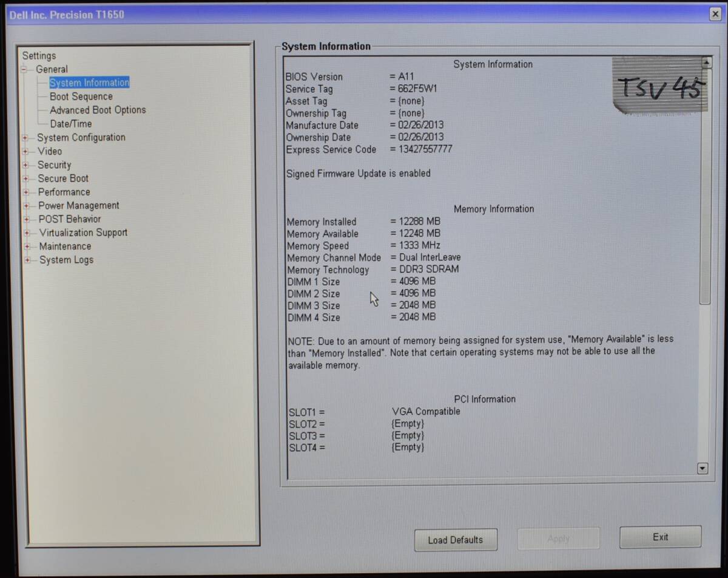The image size is (728, 578).
Task: Click the DIMM 4 Size row label
Action: (x=314, y=318)
